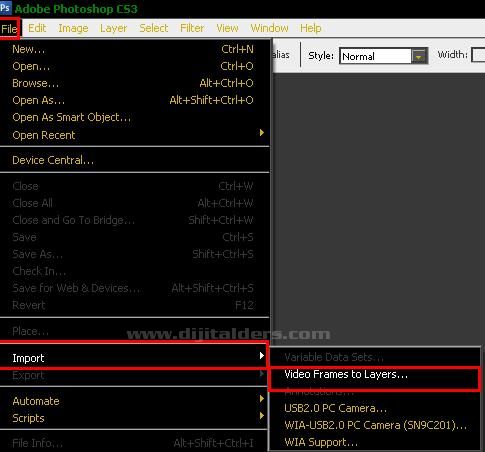Screen dimensions: 485x452
Task: Expand the Import submenu
Action: click(x=133, y=358)
